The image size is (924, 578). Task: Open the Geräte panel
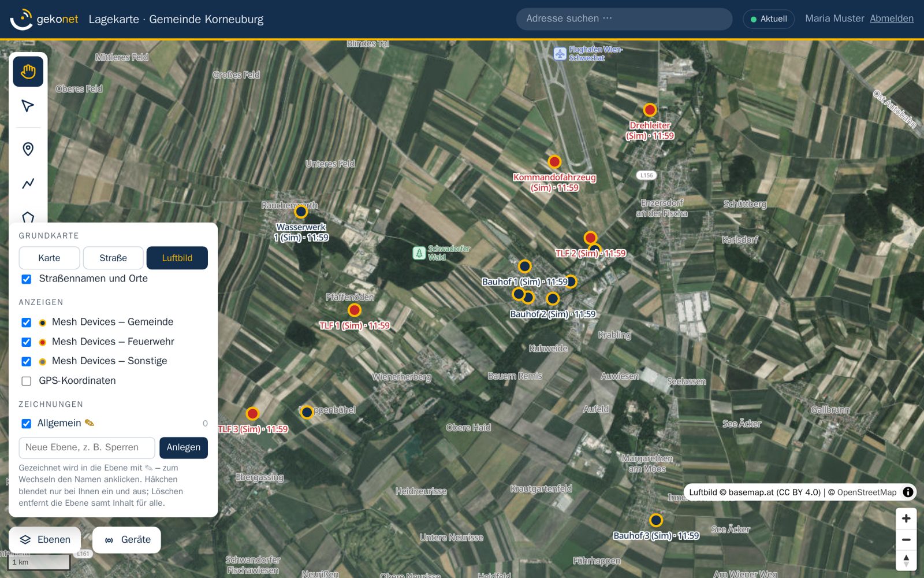[x=126, y=540]
